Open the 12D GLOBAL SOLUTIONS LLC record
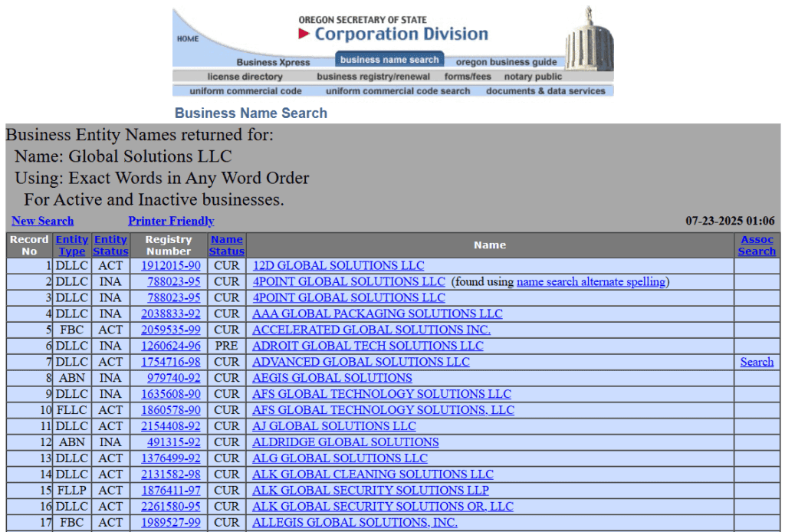This screenshot has height=532, width=785. tap(338, 265)
